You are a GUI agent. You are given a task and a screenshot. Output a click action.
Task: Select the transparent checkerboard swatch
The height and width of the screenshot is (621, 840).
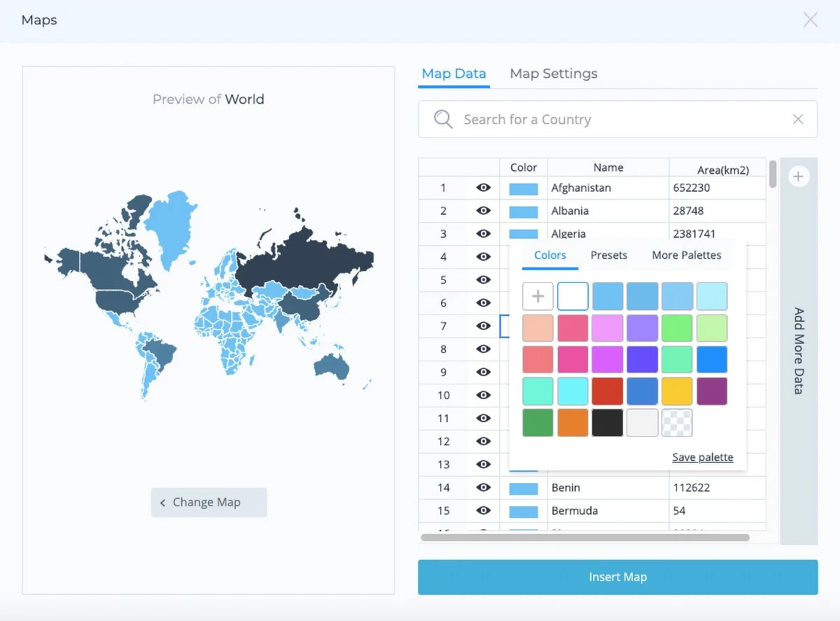677,422
